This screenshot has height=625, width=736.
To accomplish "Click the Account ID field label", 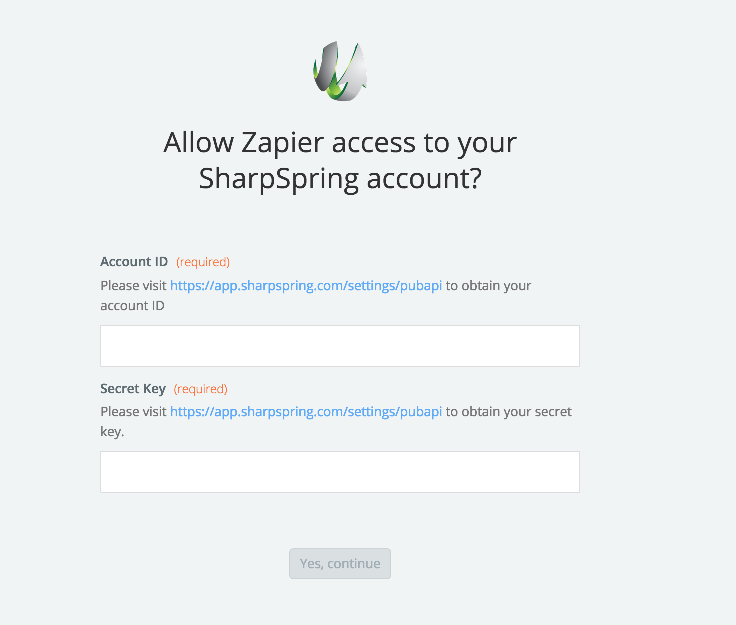I will pyautogui.click(x=134, y=262).
